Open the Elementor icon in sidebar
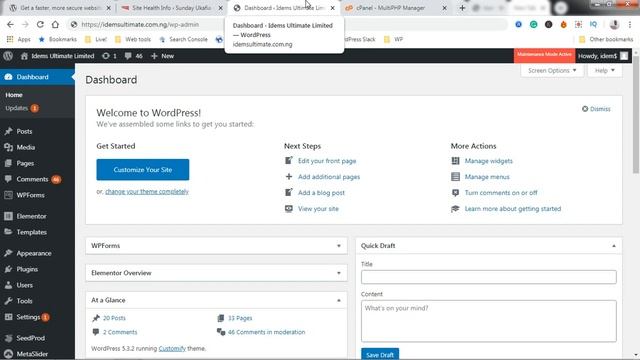Viewport: 640px width, 360px height. 8,216
